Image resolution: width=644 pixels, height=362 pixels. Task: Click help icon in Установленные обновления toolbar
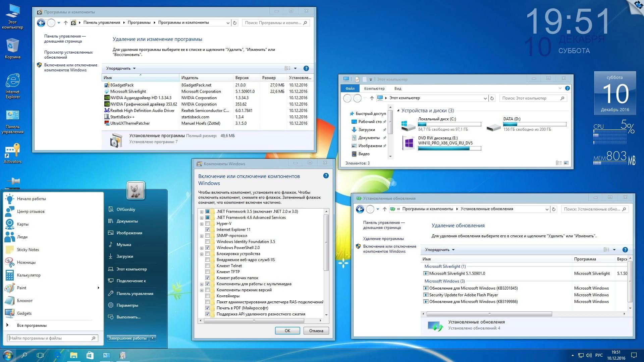625,250
